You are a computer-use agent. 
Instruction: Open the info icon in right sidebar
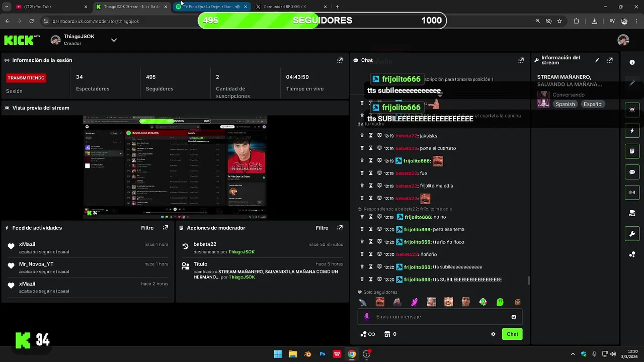(632, 62)
